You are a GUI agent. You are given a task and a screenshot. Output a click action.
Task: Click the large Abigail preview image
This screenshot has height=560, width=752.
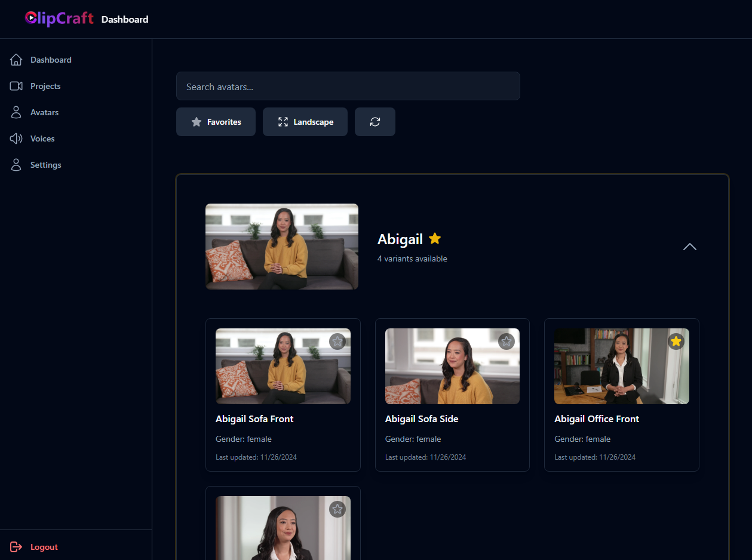[282, 247]
